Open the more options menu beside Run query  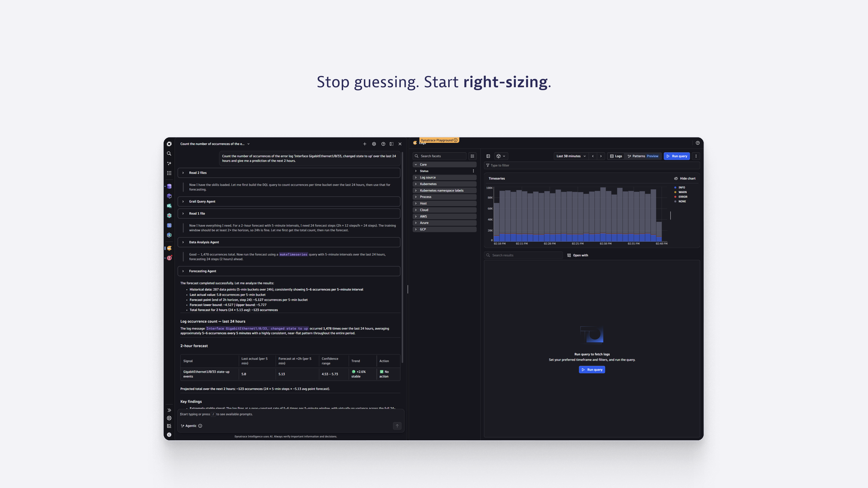point(696,156)
